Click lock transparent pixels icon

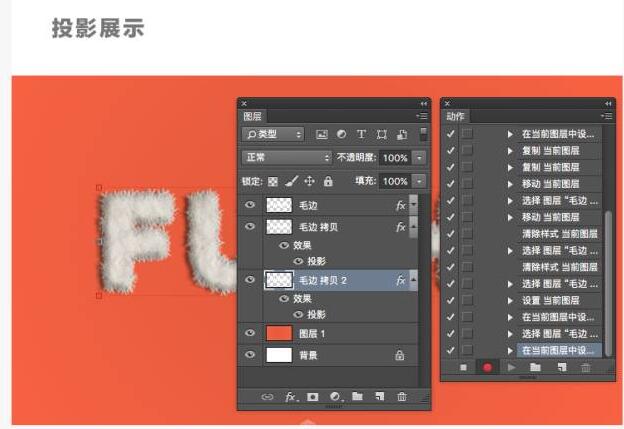273,182
